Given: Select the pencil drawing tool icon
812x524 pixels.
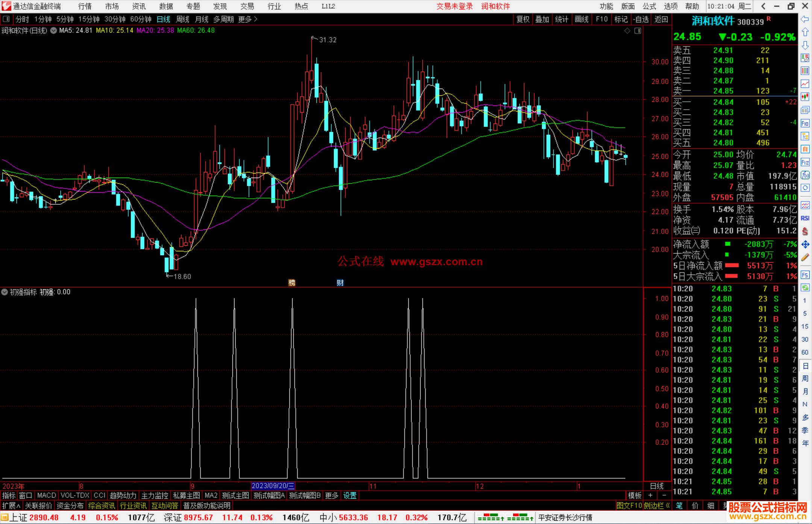Looking at the screenshot, I should pos(805,257).
